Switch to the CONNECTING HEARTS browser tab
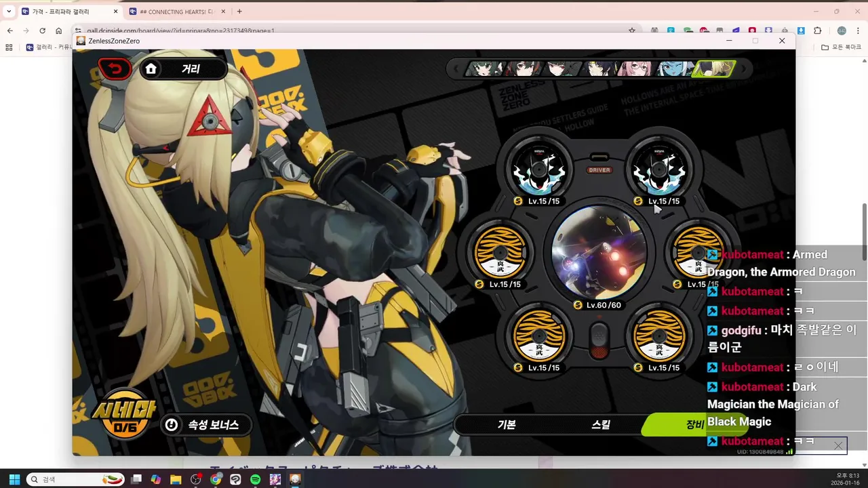The width and height of the screenshot is (868, 488). [176, 12]
